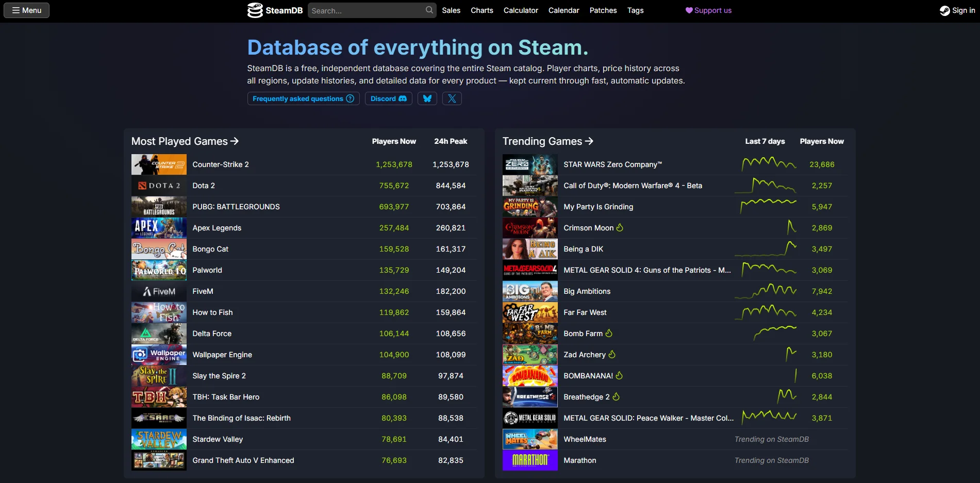Open the Calendar nav item
The width and height of the screenshot is (980, 483).
[564, 10]
